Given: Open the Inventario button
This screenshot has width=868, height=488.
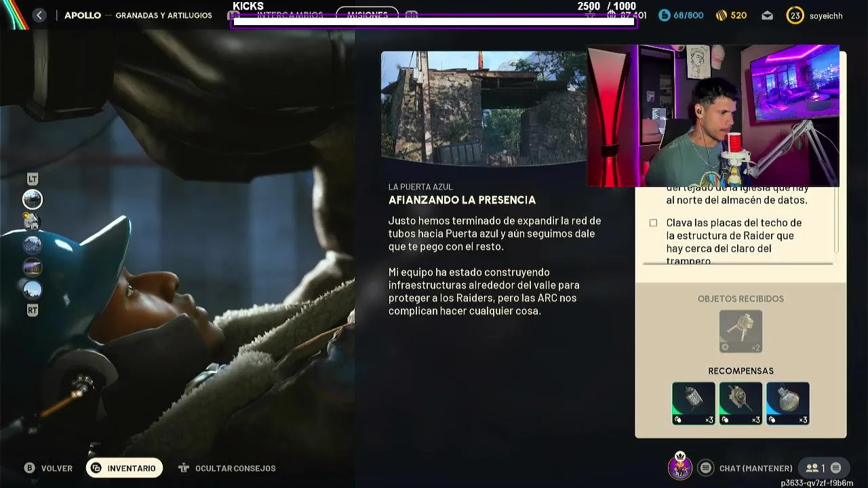Looking at the screenshot, I should tap(124, 468).
